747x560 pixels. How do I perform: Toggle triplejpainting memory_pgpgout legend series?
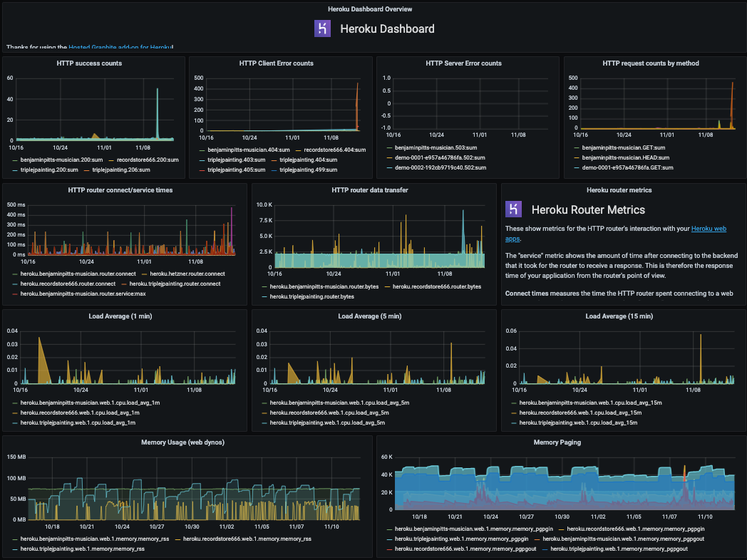click(619, 549)
